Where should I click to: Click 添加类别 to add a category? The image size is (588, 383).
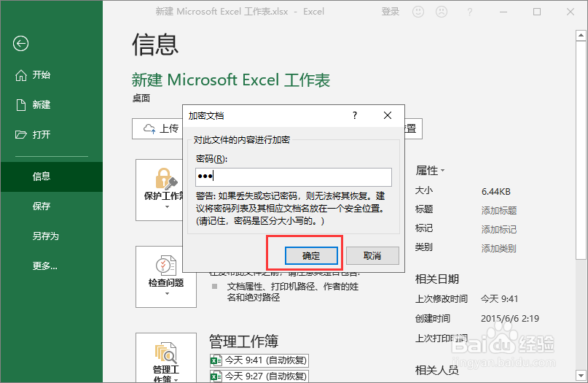click(x=499, y=249)
